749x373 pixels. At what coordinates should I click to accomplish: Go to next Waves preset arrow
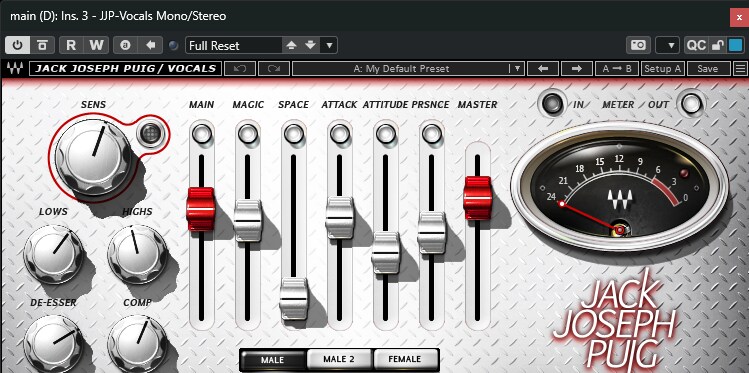coord(577,69)
